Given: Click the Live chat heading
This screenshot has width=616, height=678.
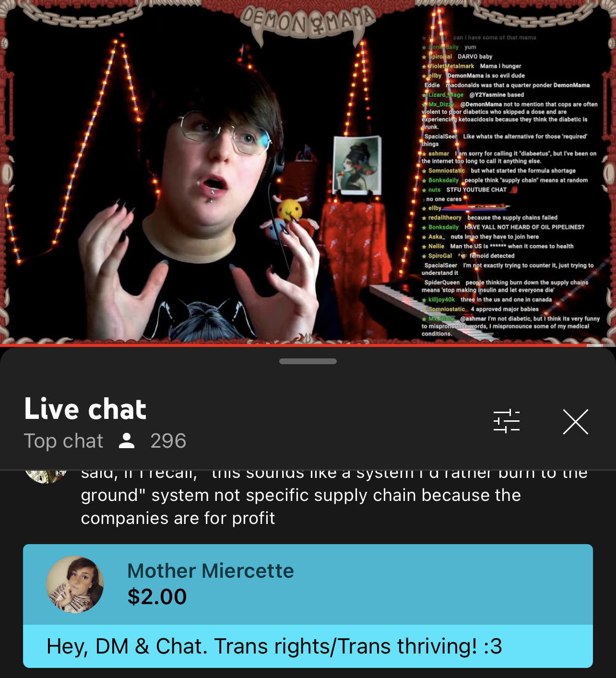Looking at the screenshot, I should point(85,409).
